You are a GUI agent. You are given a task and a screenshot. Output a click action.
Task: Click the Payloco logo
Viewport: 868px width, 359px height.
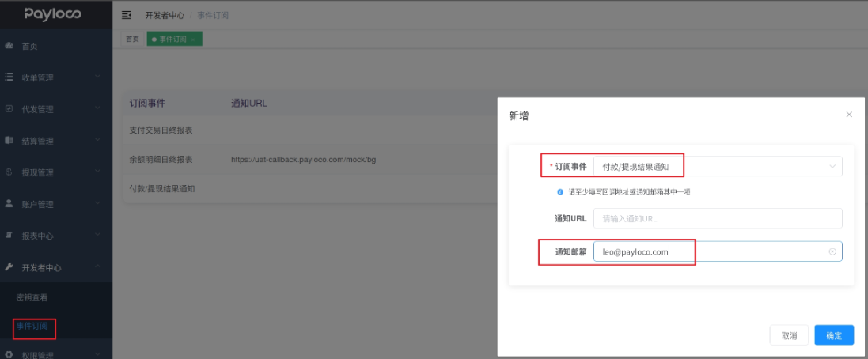[x=53, y=14]
